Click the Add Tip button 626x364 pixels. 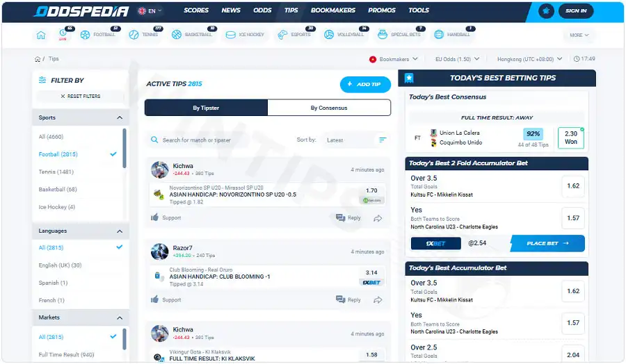(365, 84)
